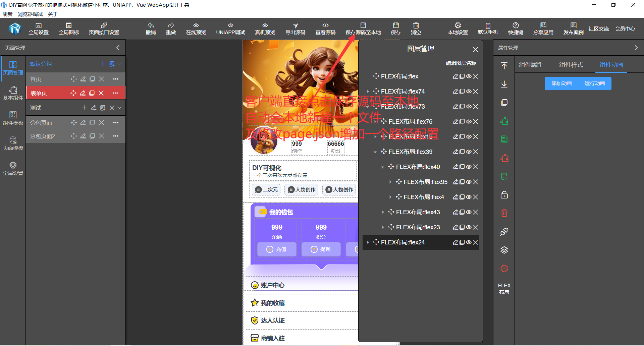Image resolution: width=644 pixels, height=346 pixels.
Task: Open 会员中心 link
Action: pyautogui.click(x=625, y=29)
